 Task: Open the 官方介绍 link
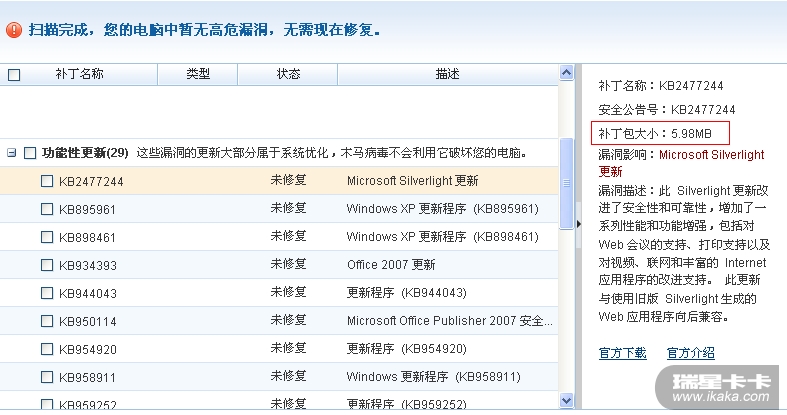point(690,353)
